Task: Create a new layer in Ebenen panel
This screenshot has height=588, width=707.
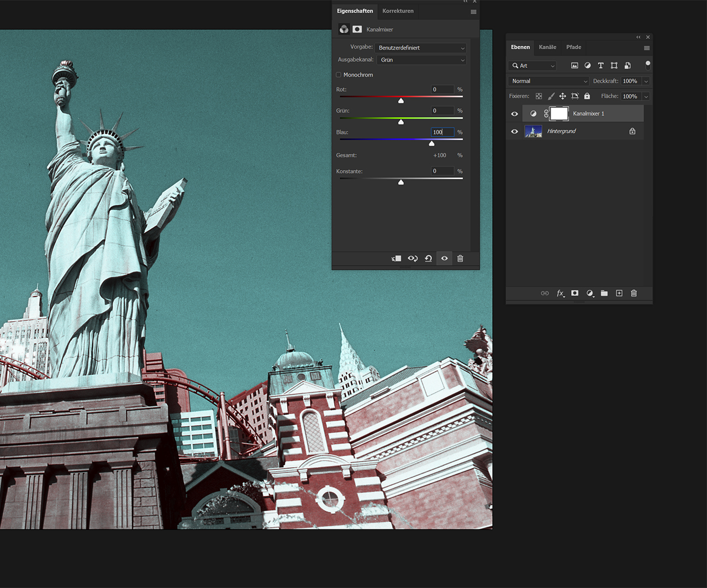Action: coord(619,293)
